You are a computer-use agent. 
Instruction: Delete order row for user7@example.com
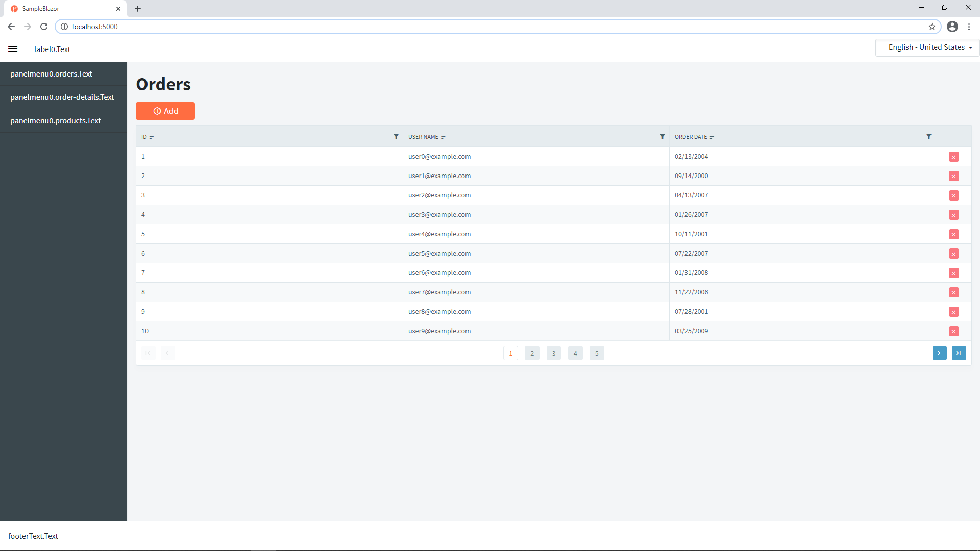(953, 292)
